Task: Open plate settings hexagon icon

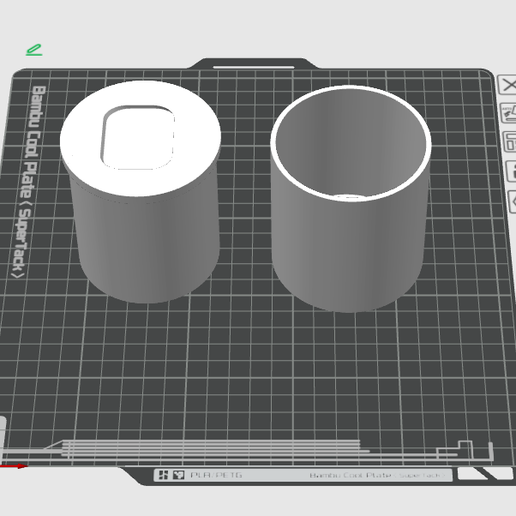Action: [512, 201]
